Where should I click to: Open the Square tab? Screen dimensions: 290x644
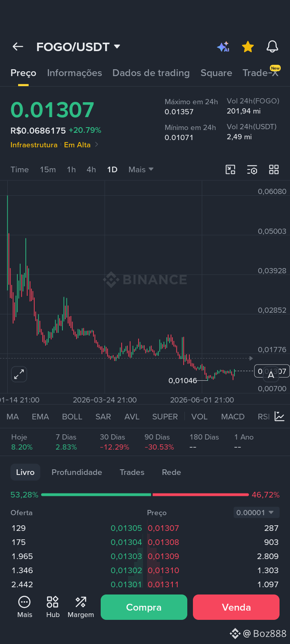click(216, 73)
